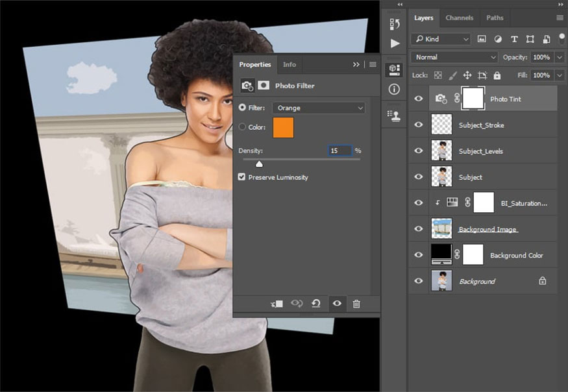
Task: Select the Background Image layer
Action: pyautogui.click(x=488, y=229)
